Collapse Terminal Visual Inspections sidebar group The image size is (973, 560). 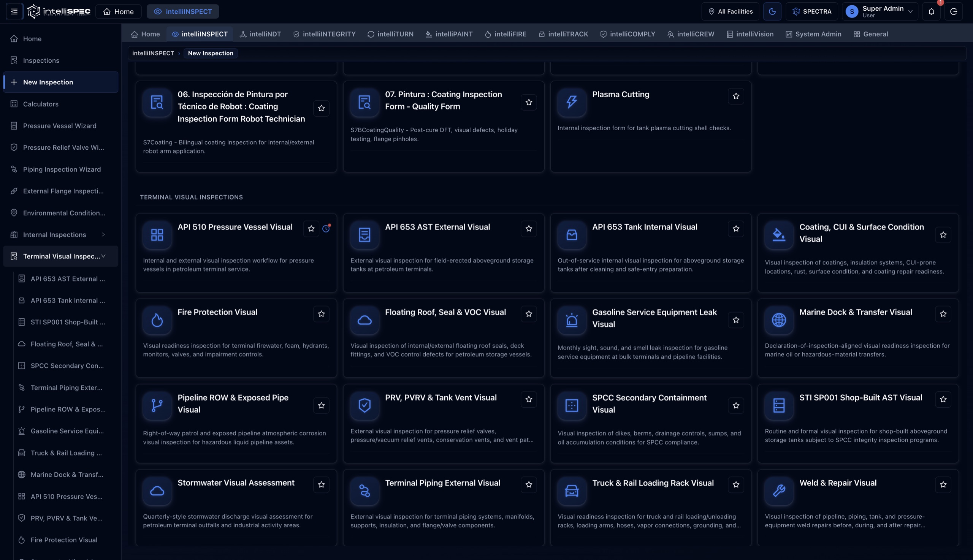click(x=103, y=256)
